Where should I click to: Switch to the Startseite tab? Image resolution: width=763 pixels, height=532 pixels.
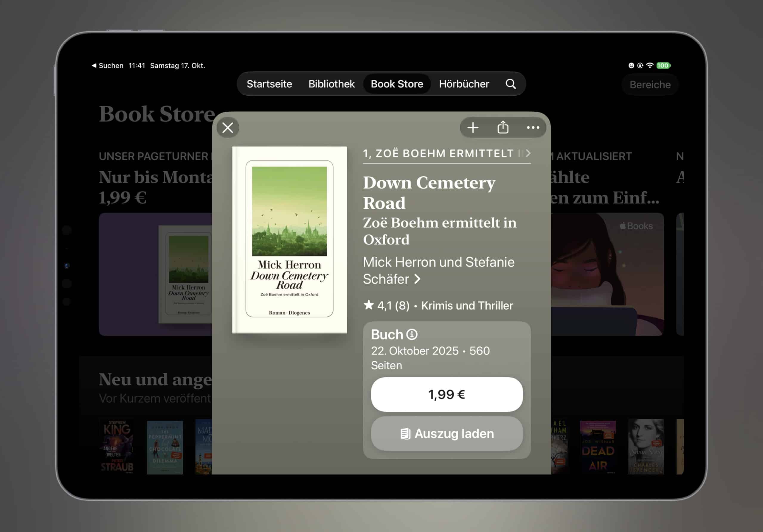click(x=269, y=84)
